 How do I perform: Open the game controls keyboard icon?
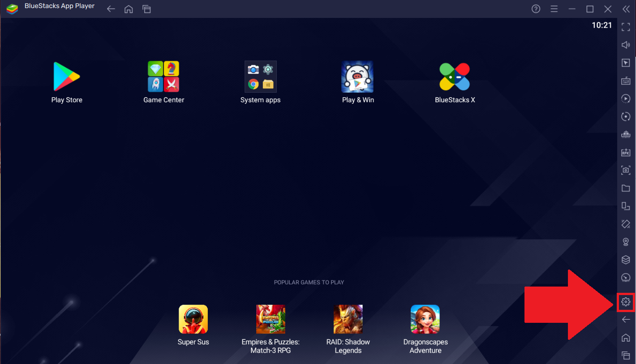click(626, 81)
